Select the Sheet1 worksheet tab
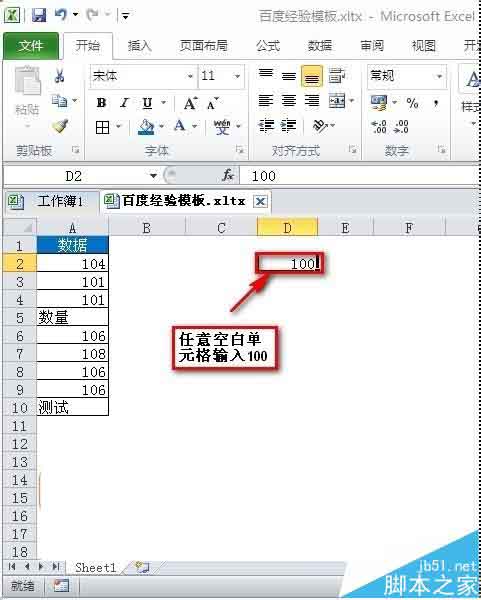The height and width of the screenshot is (600, 481). coord(96,567)
